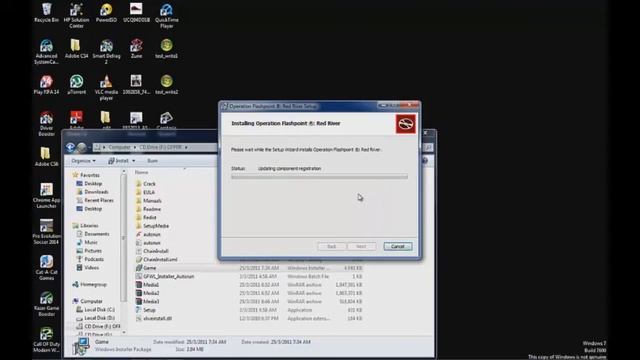Launch Smart Defrag 2 shortcut
The image size is (640, 360).
point(106,52)
